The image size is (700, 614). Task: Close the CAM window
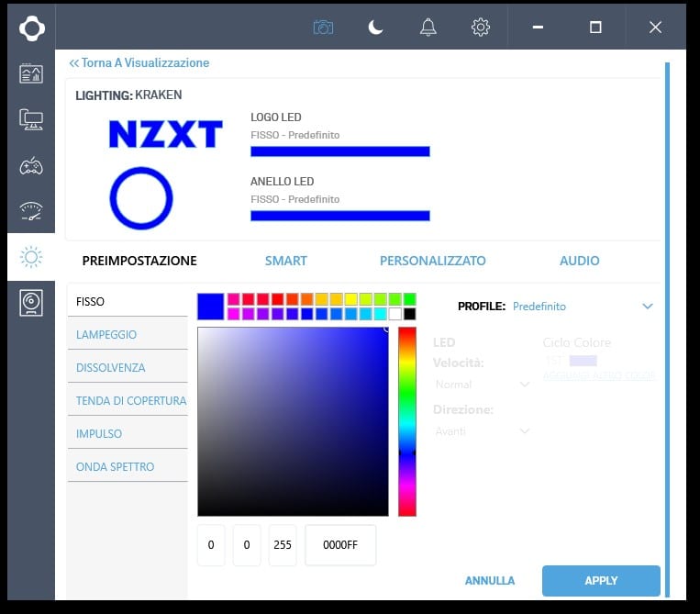point(655,28)
